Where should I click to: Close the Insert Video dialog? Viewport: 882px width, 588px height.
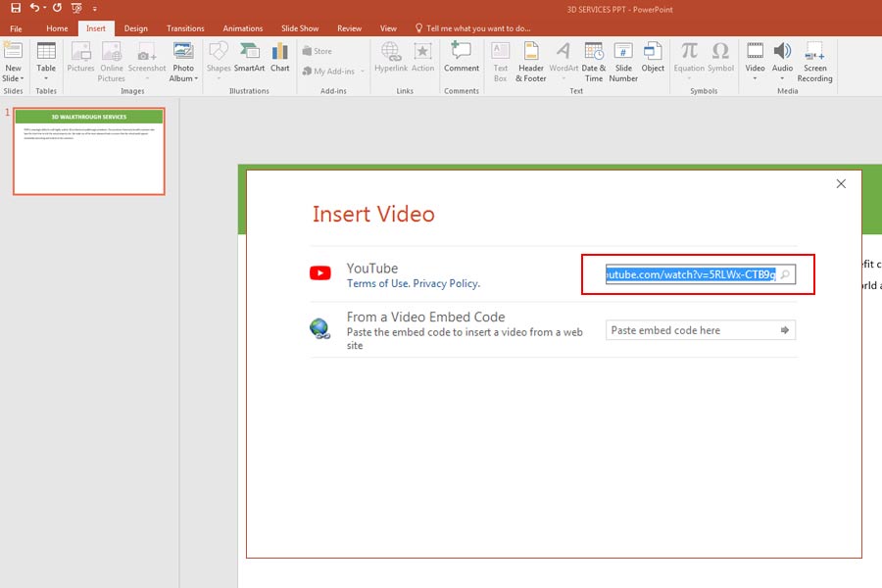(x=841, y=183)
